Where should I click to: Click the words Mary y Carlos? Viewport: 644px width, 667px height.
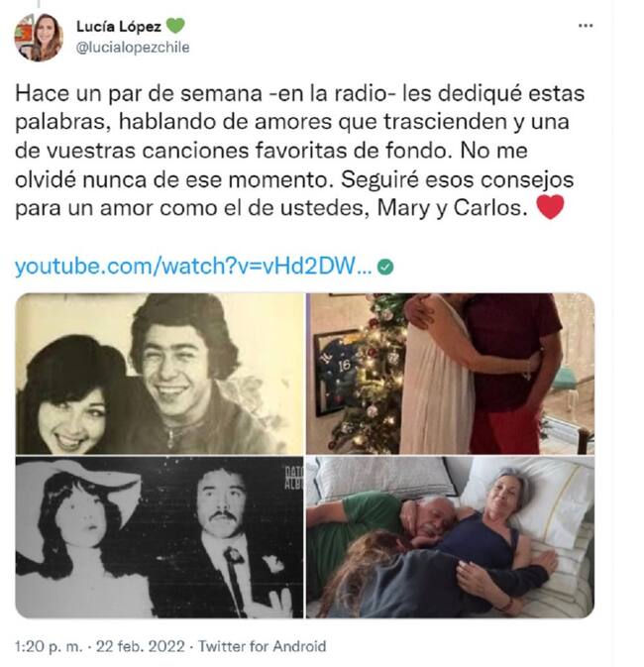449,208
